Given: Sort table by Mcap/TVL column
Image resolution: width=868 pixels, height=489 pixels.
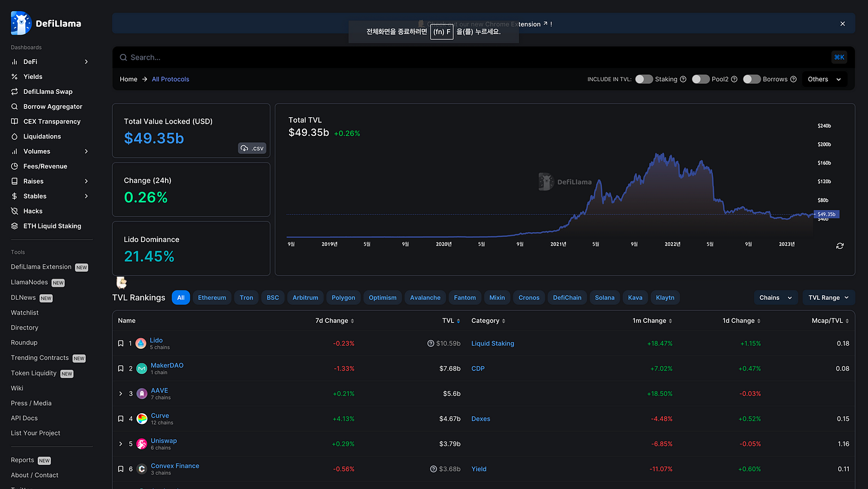Looking at the screenshot, I should pyautogui.click(x=829, y=321).
